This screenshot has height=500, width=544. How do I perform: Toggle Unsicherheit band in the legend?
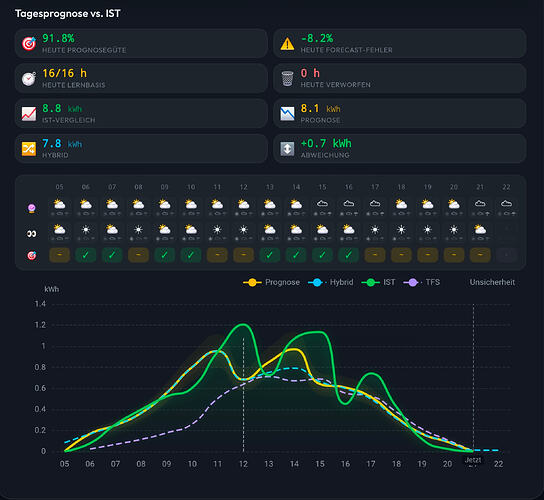[x=492, y=282]
